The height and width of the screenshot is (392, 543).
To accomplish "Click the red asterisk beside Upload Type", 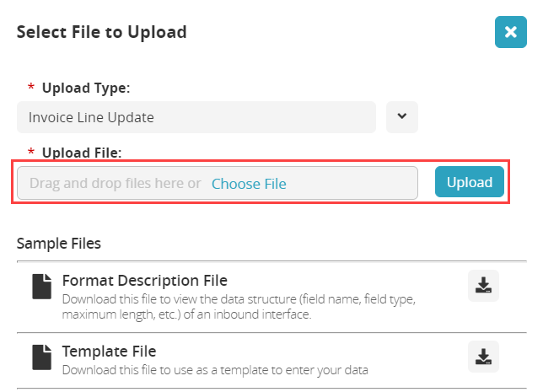I will coord(31,89).
